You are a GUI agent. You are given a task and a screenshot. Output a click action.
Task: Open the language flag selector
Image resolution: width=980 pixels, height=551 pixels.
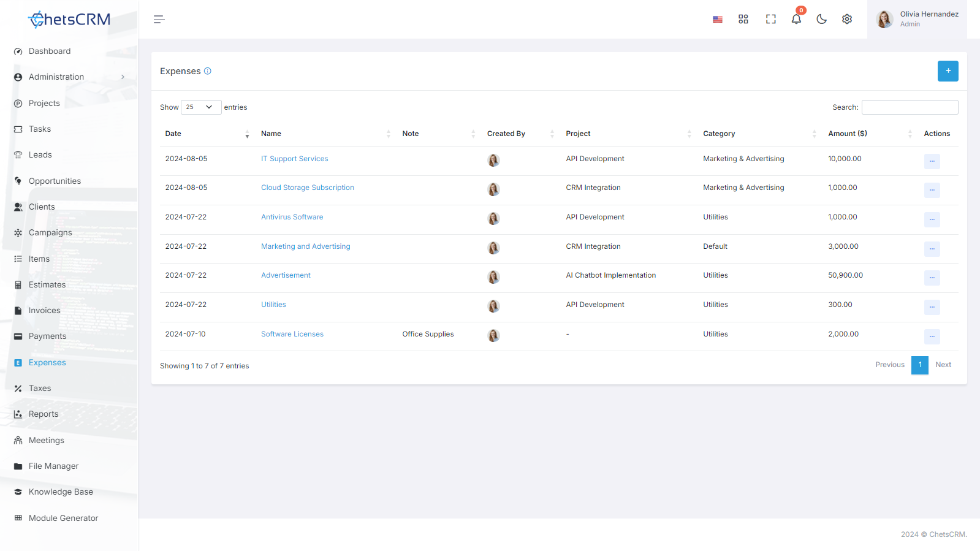(718, 20)
